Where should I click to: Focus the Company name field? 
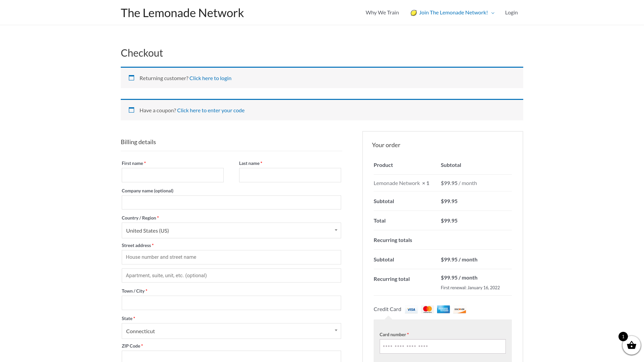231,202
